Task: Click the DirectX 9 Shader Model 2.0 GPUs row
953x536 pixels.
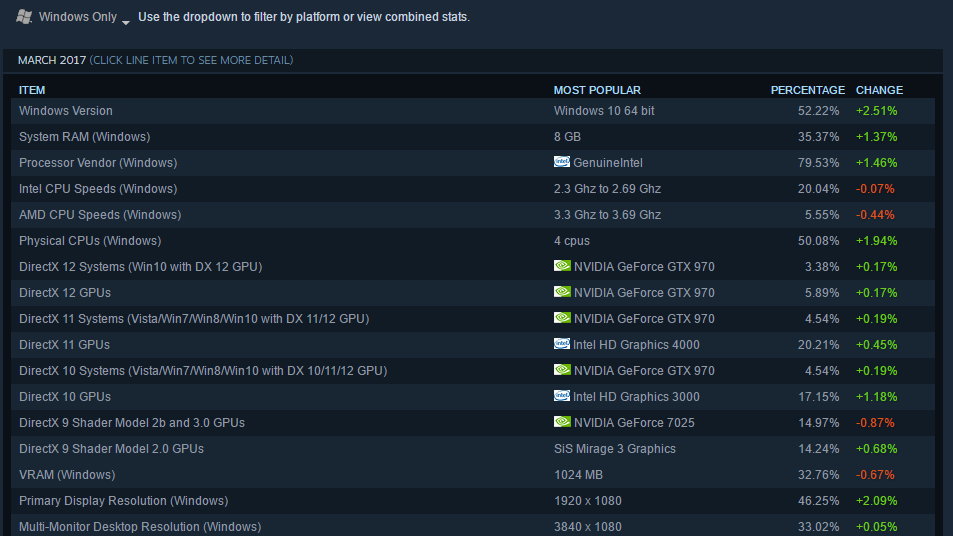Action: (111, 449)
